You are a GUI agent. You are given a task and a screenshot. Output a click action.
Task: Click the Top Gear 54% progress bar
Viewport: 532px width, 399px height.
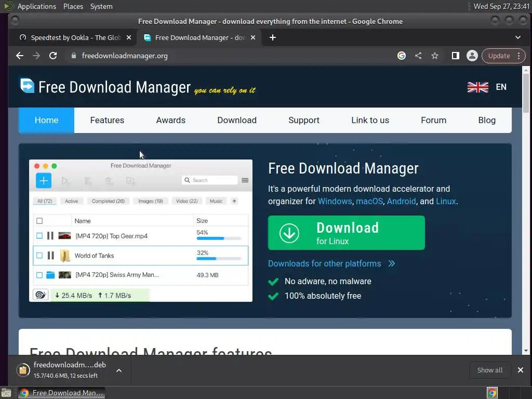(x=219, y=238)
